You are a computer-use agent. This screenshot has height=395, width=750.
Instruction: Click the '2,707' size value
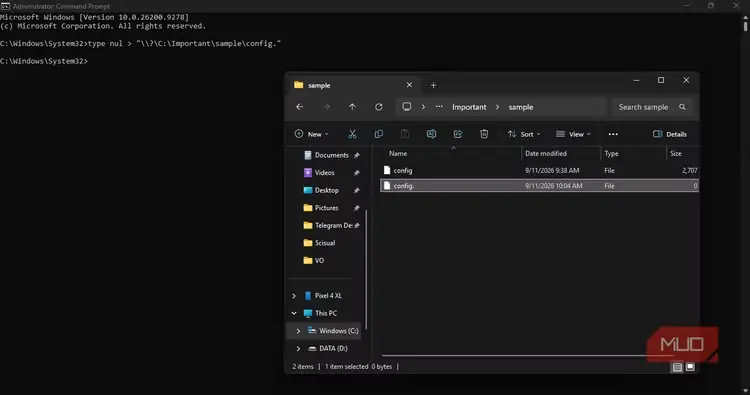690,170
